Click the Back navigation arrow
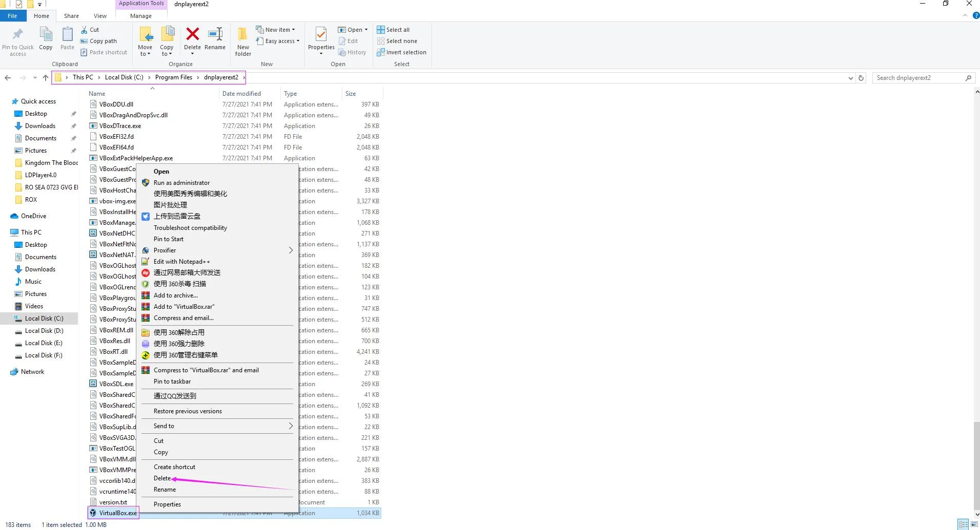The width and height of the screenshot is (980, 530). 8,78
